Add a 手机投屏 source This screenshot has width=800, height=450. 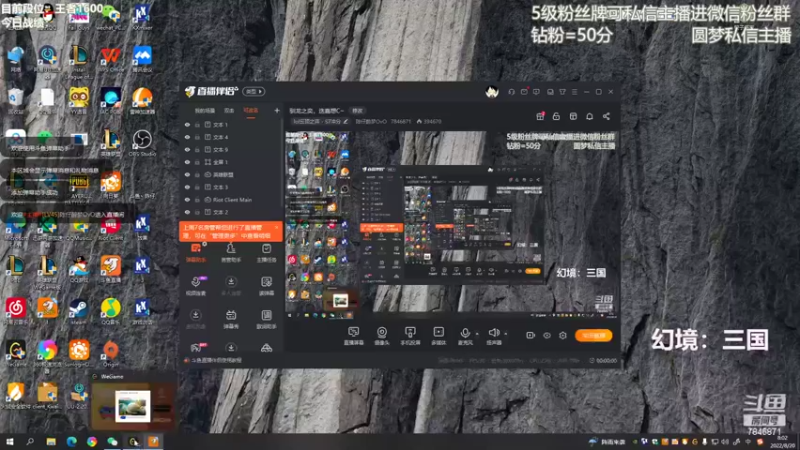click(410, 336)
